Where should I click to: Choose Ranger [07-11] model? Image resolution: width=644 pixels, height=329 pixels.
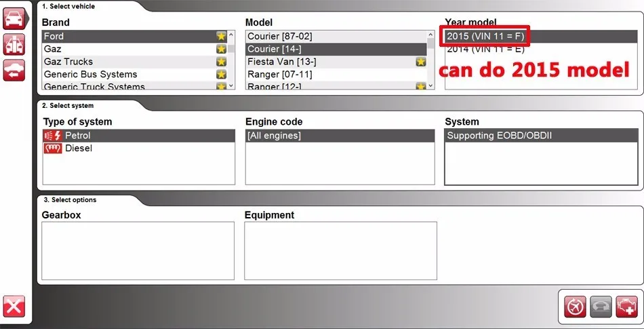point(336,75)
